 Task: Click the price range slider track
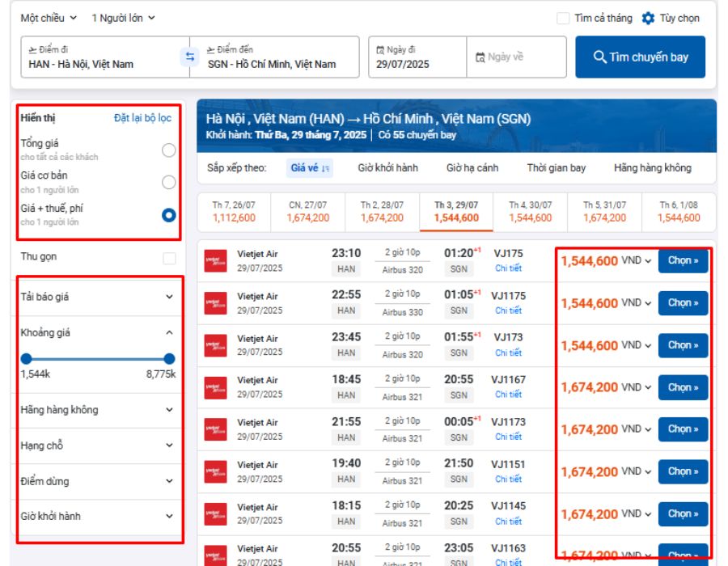(98, 359)
